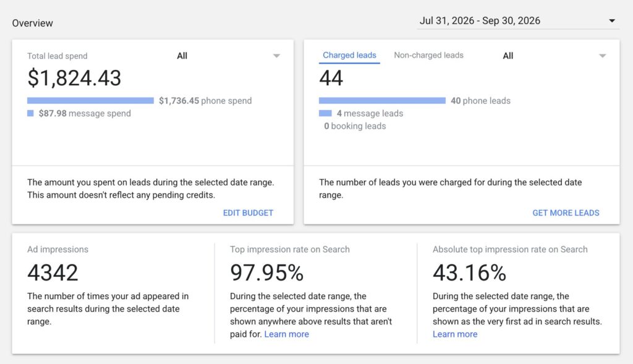Click the Top impression rate on Search label

coord(290,250)
